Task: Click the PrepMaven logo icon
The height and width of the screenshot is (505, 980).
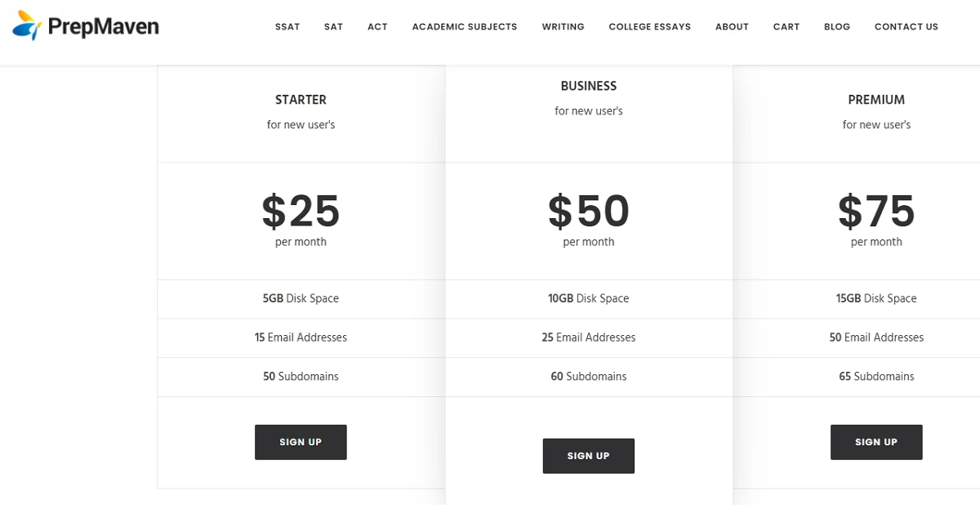Action: [27, 26]
